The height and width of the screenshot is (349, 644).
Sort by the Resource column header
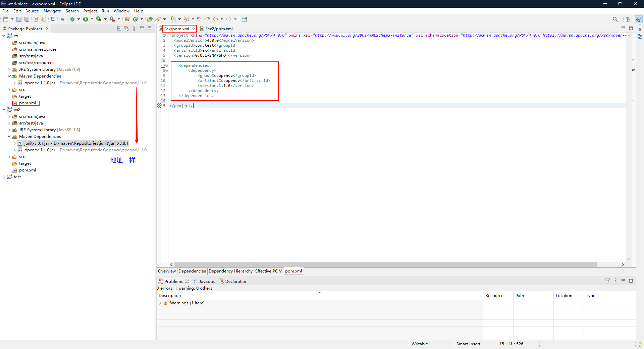498,296
